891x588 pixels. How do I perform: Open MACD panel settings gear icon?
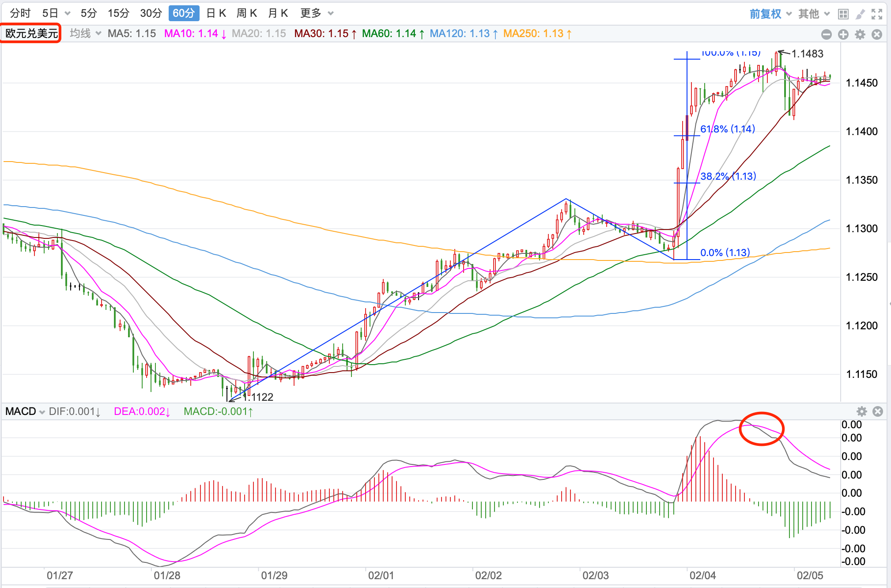point(861,411)
